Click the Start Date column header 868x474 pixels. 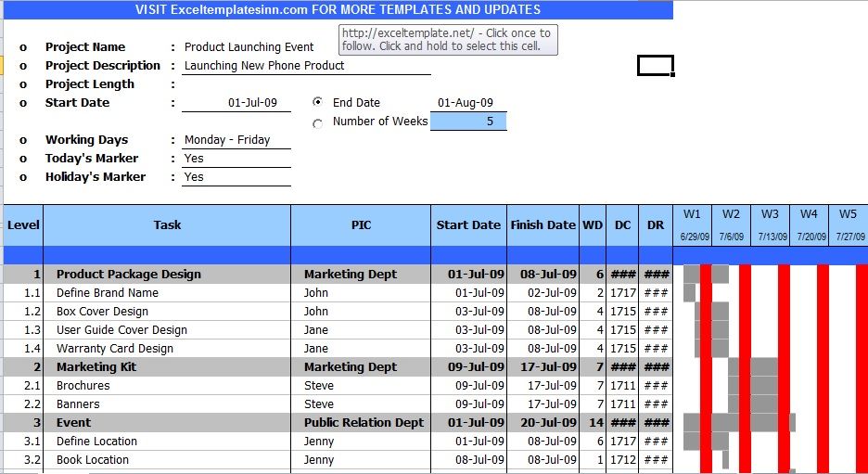click(x=468, y=224)
